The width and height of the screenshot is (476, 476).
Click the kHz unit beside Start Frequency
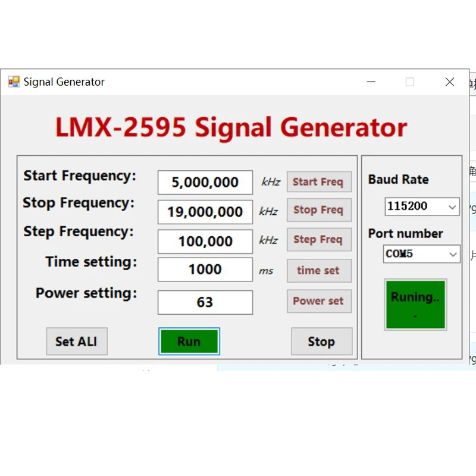271,182
